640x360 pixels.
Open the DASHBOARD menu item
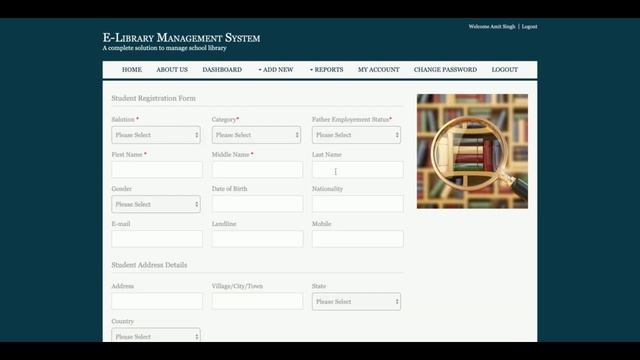click(222, 70)
